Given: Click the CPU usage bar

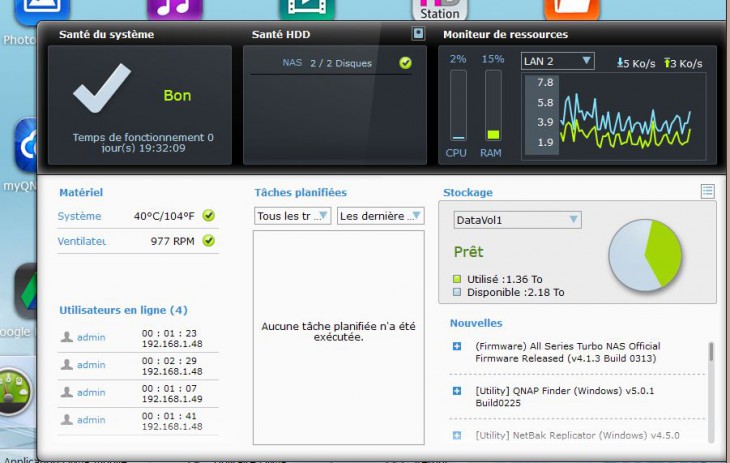Looking at the screenshot, I should click(458, 105).
